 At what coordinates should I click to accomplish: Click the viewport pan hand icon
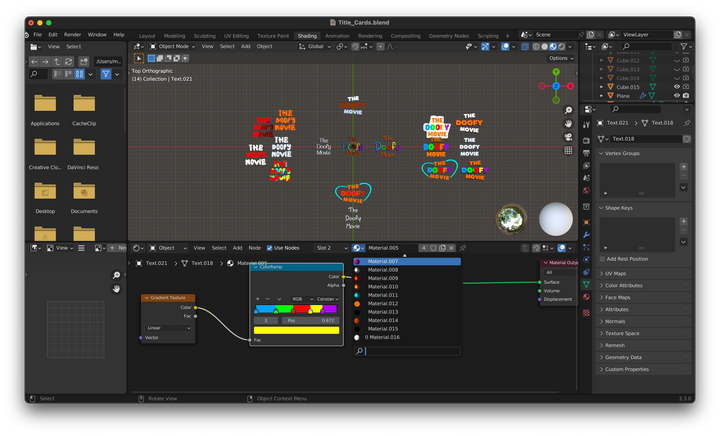tap(568, 123)
